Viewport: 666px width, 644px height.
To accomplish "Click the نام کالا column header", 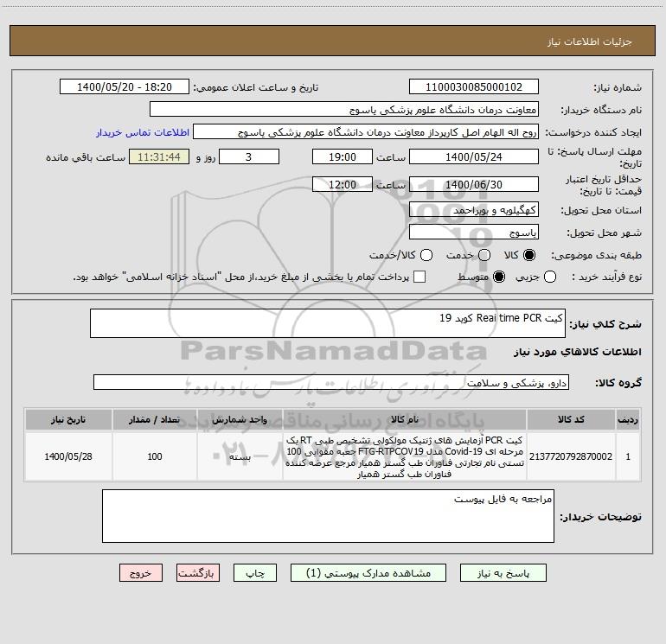I will pos(405,419).
